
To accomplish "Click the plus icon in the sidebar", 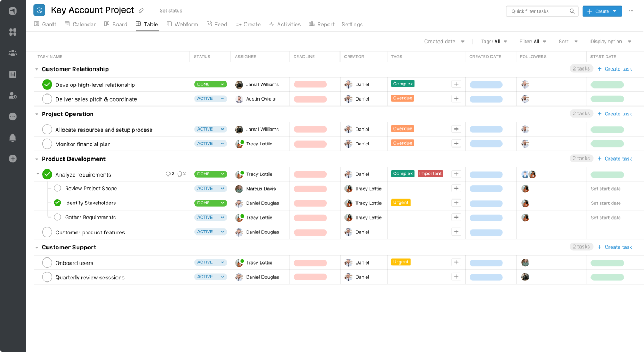I will (12, 159).
